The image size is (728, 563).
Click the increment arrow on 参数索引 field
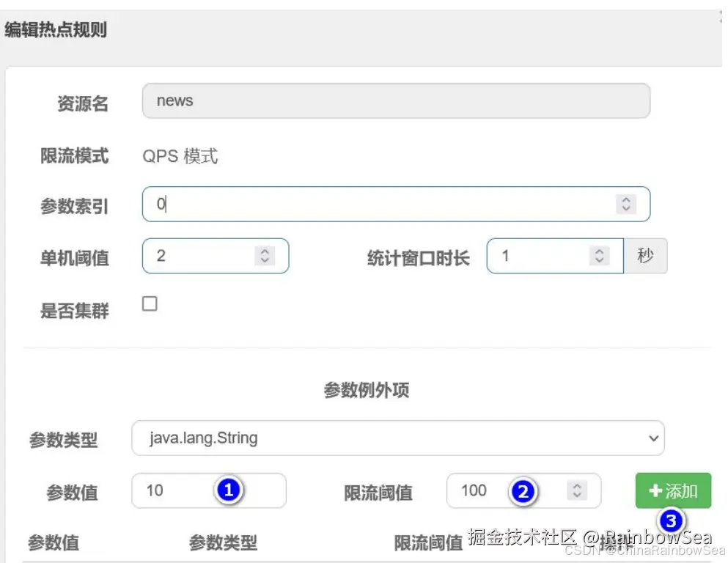(x=627, y=200)
